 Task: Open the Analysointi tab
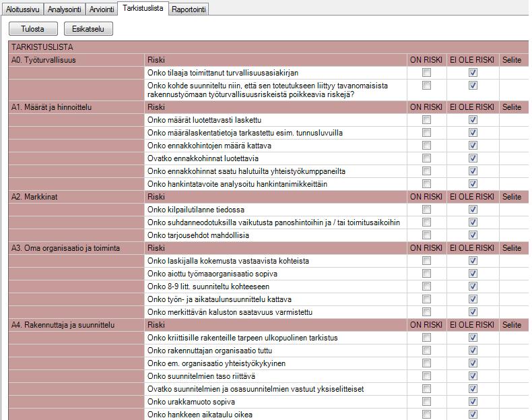coord(64,9)
